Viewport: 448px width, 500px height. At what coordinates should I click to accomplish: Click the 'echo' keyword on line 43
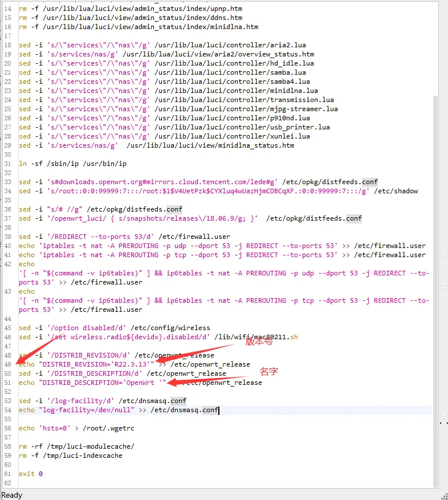[x=27, y=291]
